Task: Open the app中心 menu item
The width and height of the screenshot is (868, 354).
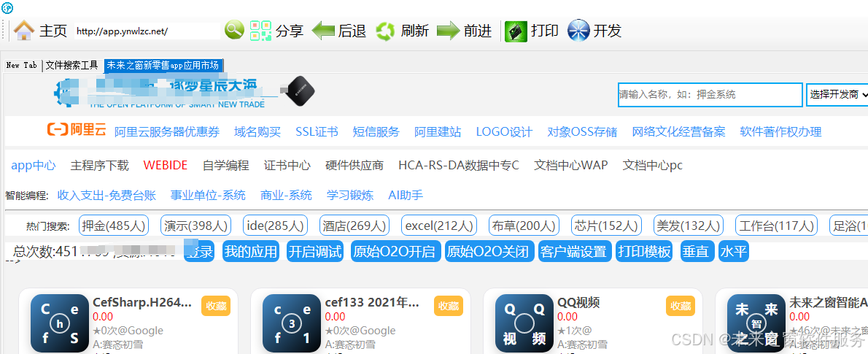Action: pos(34,165)
